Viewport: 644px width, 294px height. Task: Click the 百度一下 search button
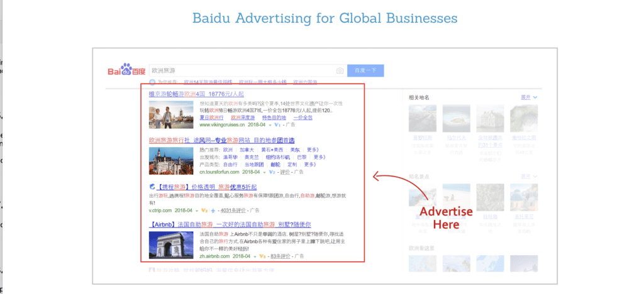365,70
